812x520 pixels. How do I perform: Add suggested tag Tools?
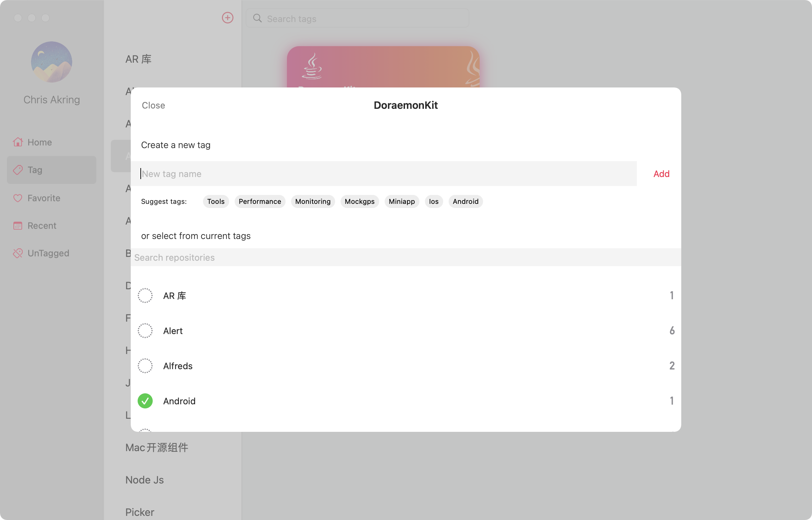216,201
